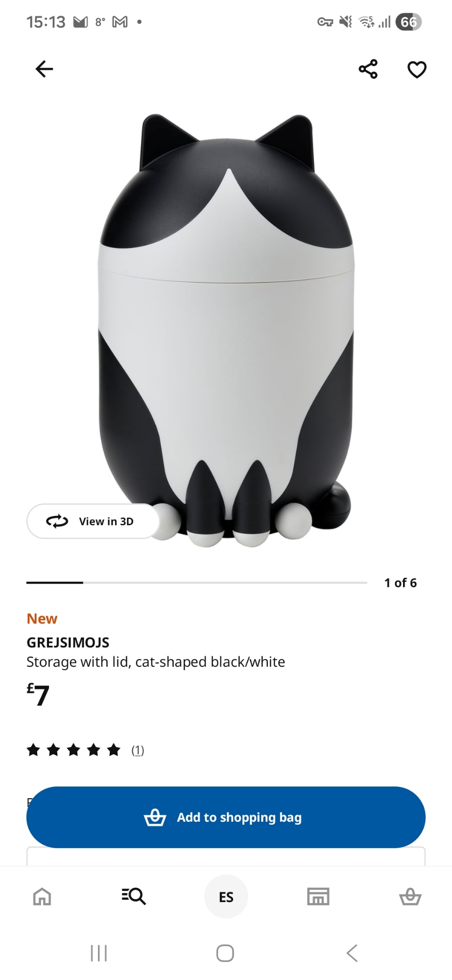Open the ES profile tab
This screenshot has width=452, height=980.
[x=226, y=897]
